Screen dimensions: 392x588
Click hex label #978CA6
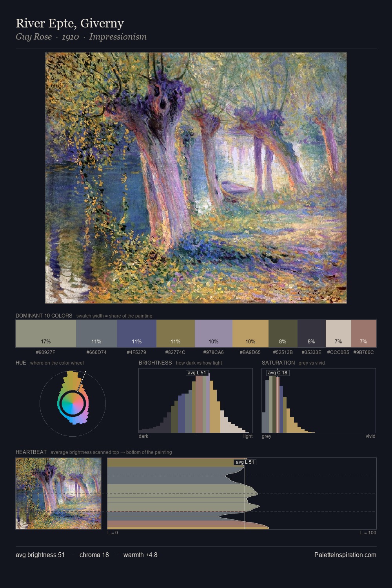coord(214,352)
